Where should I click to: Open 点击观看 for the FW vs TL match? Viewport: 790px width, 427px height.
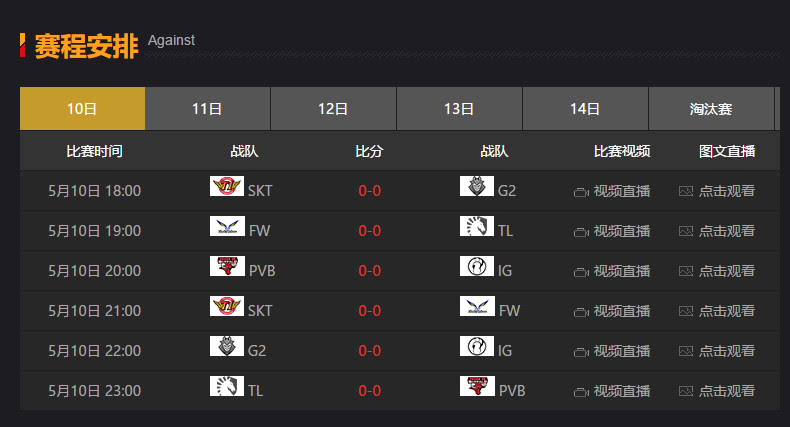click(727, 231)
